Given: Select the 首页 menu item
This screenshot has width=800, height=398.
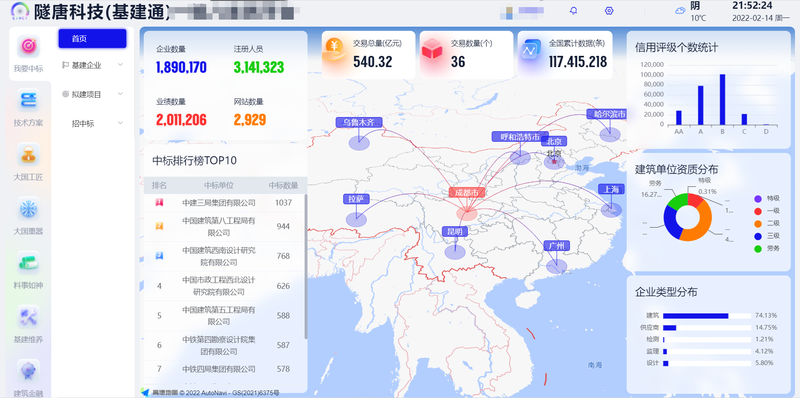Looking at the screenshot, I should 92,38.
